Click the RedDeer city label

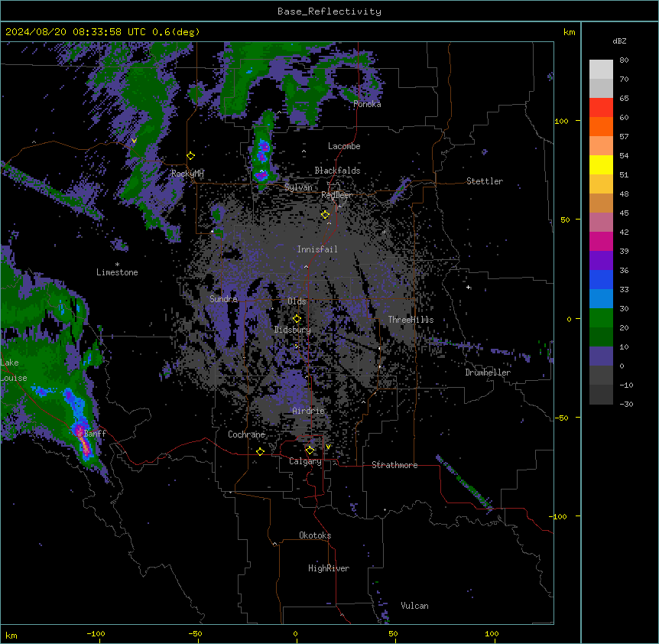[337, 195]
